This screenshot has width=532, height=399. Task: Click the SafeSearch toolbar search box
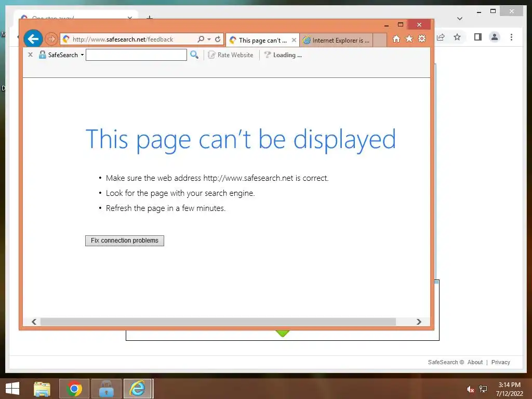(x=137, y=55)
